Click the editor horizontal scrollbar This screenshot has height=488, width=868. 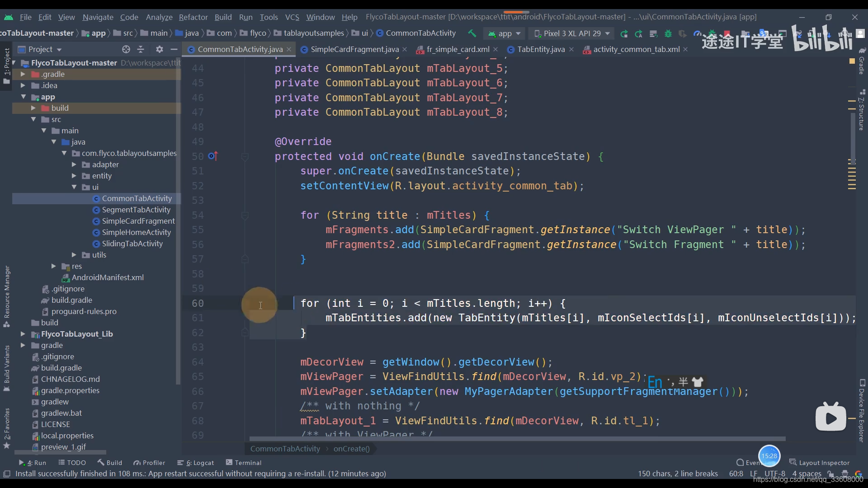(x=517, y=439)
